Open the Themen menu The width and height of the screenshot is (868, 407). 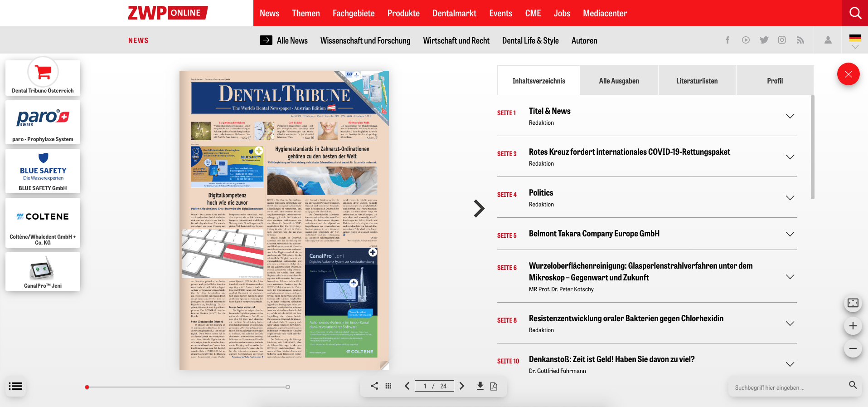[x=306, y=13]
